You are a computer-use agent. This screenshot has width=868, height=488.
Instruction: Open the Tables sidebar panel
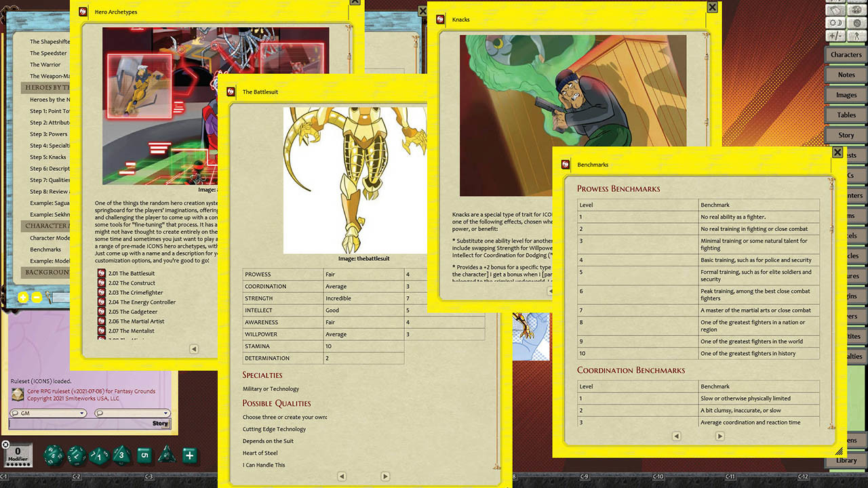(846, 115)
